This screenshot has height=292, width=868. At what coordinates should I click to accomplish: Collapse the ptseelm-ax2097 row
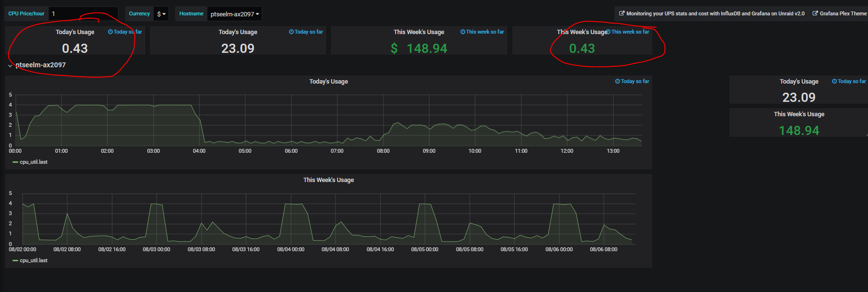10,66
